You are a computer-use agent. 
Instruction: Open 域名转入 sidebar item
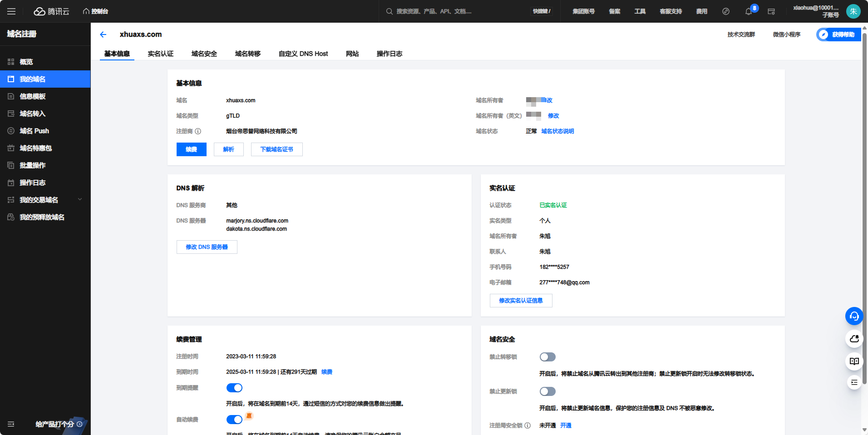click(x=45, y=114)
